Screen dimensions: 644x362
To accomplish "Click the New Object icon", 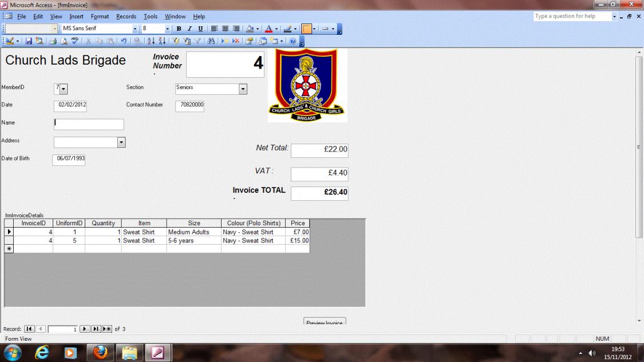I will tap(274, 41).
